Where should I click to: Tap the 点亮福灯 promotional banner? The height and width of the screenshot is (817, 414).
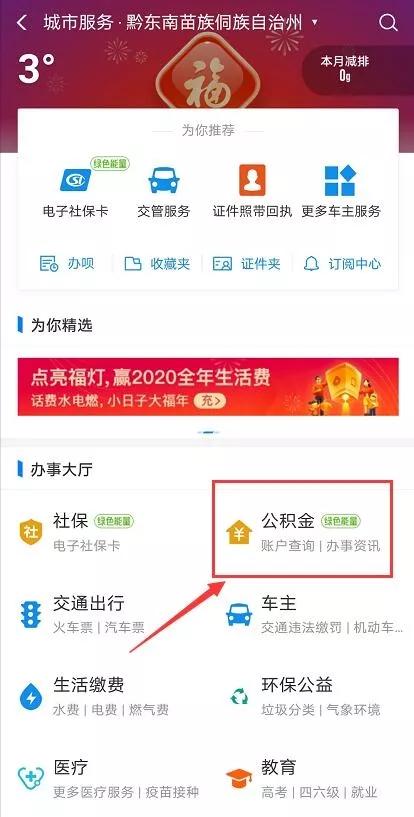coord(208,387)
